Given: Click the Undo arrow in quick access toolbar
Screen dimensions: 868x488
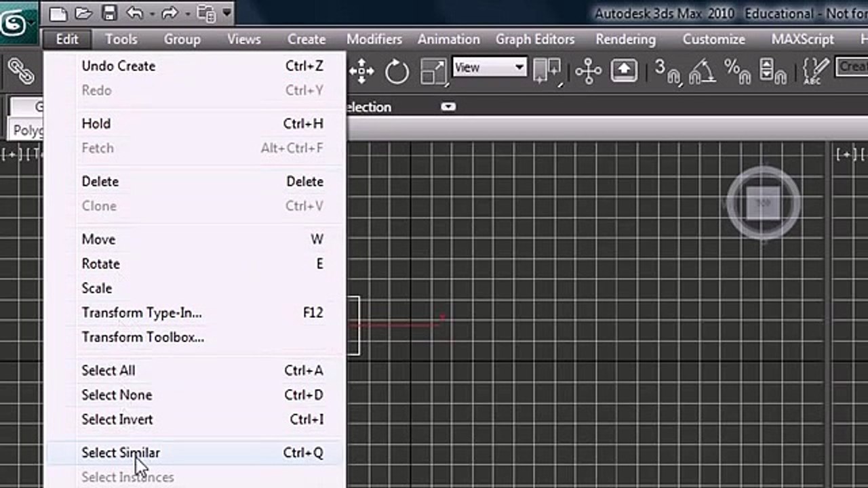Looking at the screenshot, I should tap(134, 13).
